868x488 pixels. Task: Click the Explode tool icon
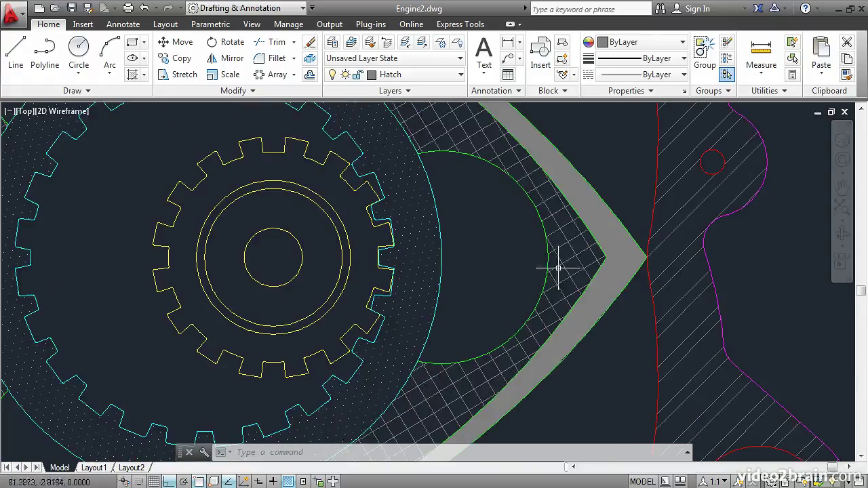pyautogui.click(x=311, y=58)
